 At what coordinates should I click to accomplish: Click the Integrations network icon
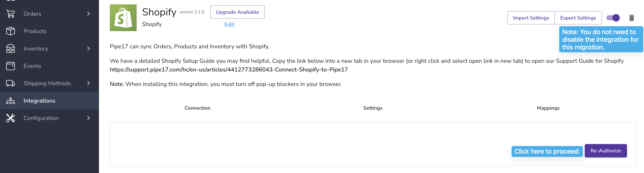(11, 101)
